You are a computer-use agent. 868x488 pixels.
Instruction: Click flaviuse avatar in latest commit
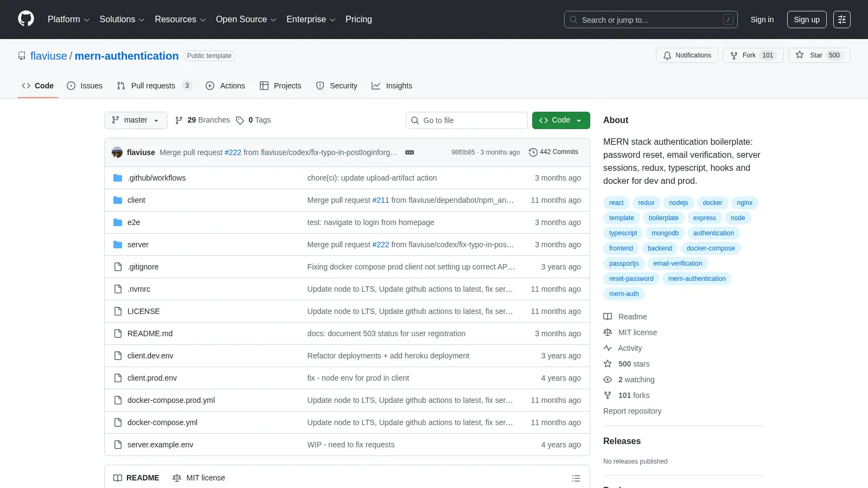[117, 152]
